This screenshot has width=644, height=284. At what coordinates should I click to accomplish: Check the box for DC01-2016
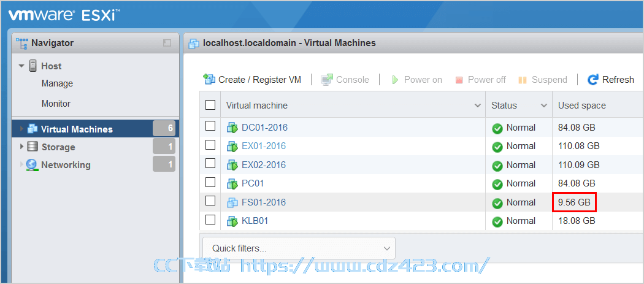click(210, 126)
